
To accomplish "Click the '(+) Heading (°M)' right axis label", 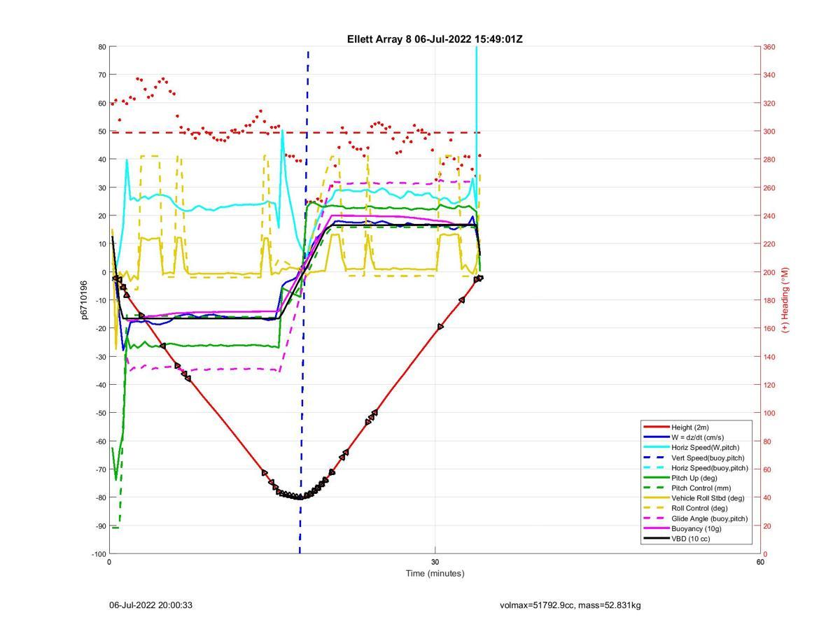I will [785, 299].
